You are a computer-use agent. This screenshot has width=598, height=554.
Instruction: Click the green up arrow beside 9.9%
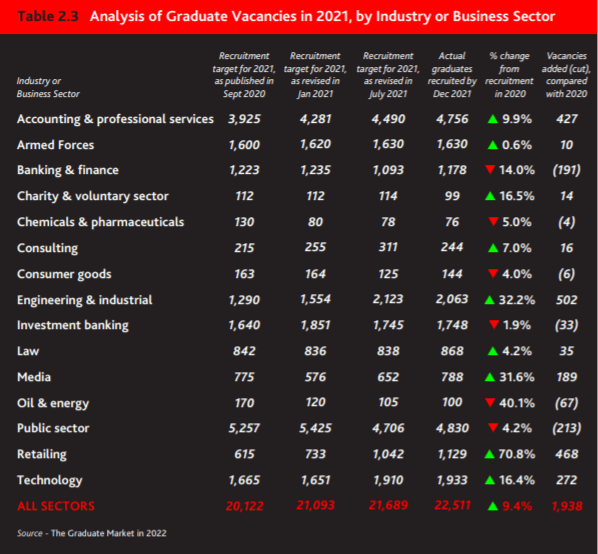point(493,119)
